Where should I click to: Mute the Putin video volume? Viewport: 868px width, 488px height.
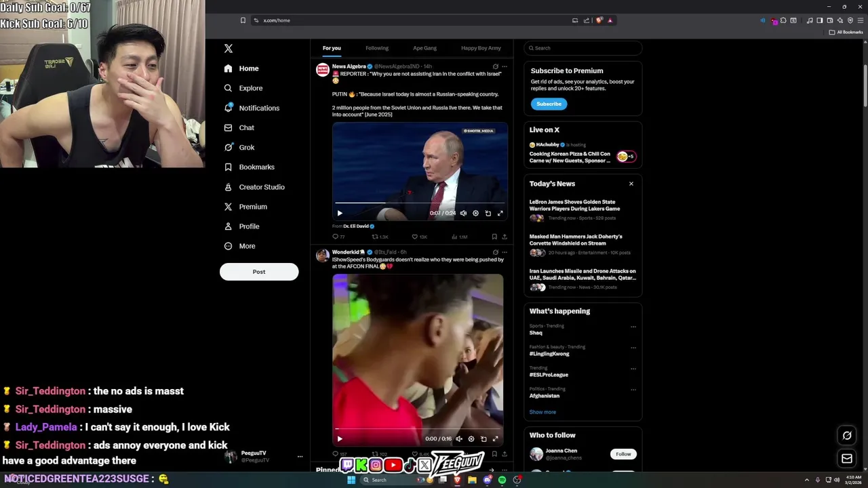pyautogui.click(x=463, y=213)
